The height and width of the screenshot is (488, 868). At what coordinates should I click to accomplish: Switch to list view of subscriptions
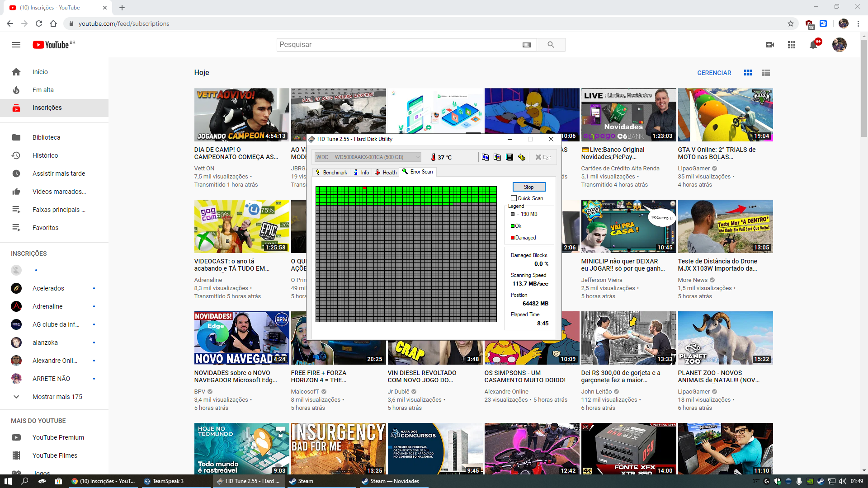[766, 73]
